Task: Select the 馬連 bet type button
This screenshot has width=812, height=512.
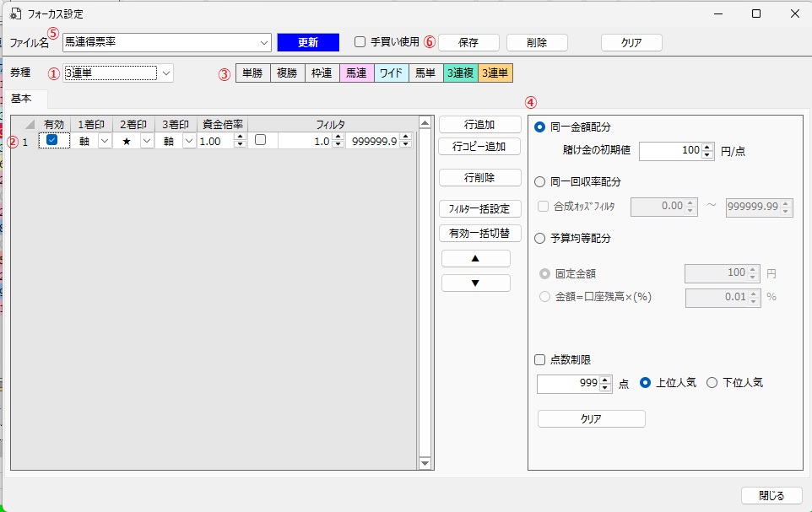Action: pos(356,73)
